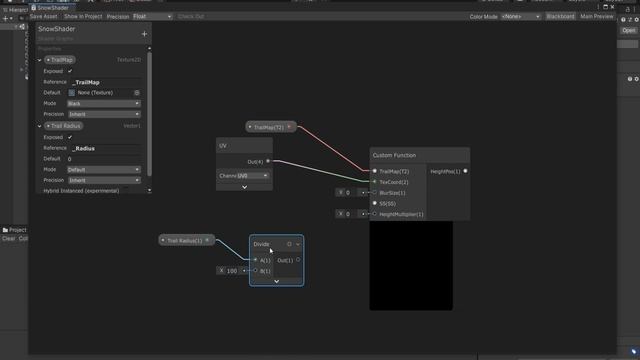Click the TrailMap texture object picker circle
The width and height of the screenshot is (640, 360).
click(x=137, y=93)
